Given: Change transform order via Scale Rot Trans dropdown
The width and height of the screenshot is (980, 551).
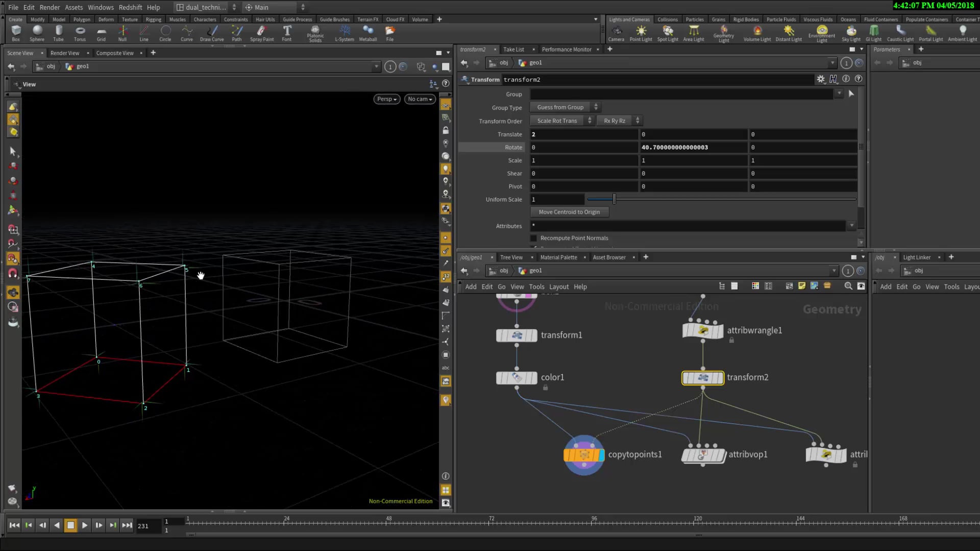Looking at the screenshot, I should tap(560, 120).
